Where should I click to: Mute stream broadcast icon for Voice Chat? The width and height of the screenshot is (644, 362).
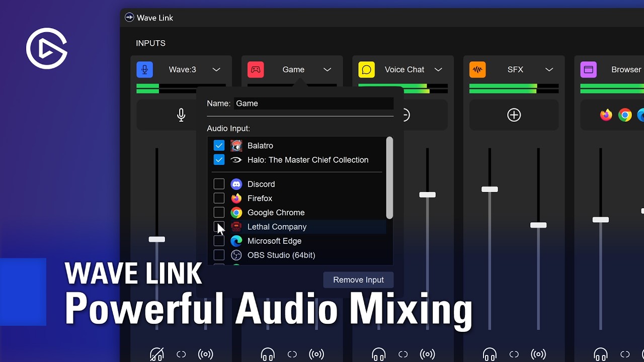[x=428, y=354]
